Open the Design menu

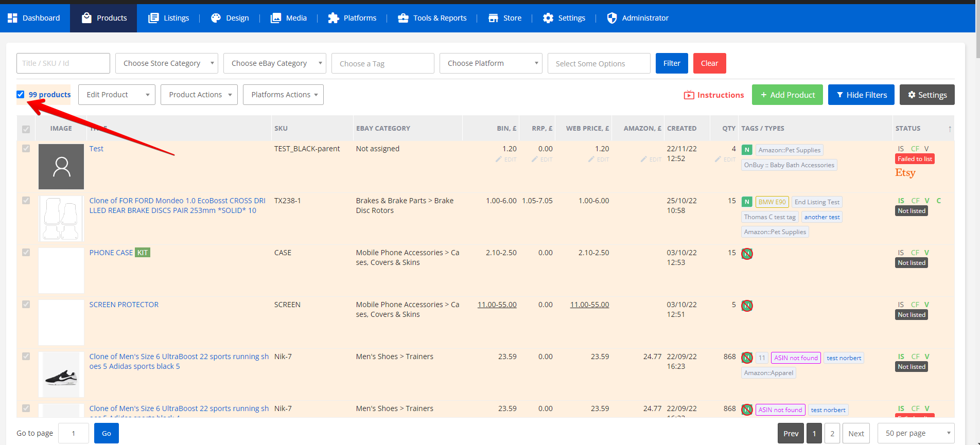[x=230, y=18]
